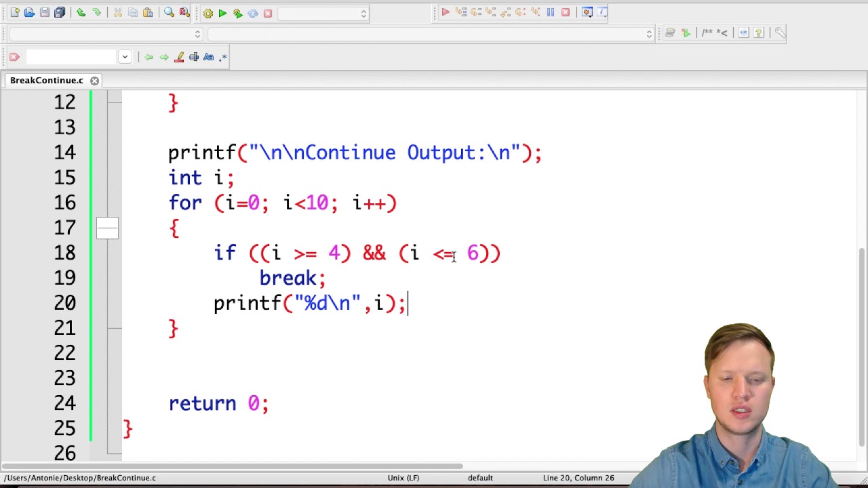Click into the incremental search text box
Screen dimensions: 868x488
click(72, 57)
